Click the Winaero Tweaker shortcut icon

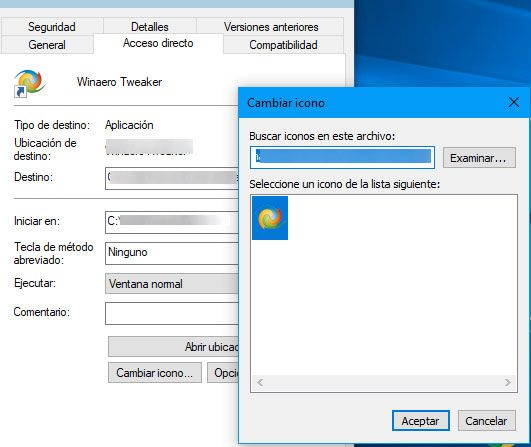click(x=29, y=83)
